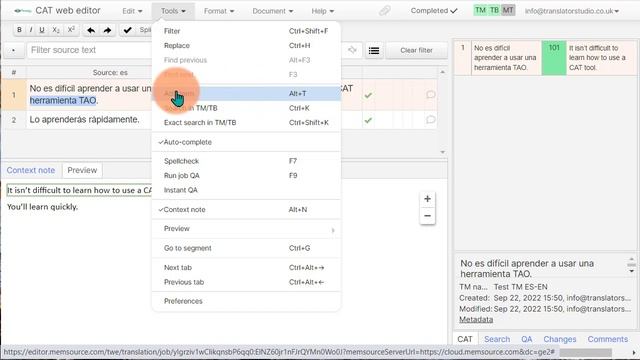Select source segment 'Lo aprenderás rápidamente.'
The image size is (640, 360).
coord(84,120)
